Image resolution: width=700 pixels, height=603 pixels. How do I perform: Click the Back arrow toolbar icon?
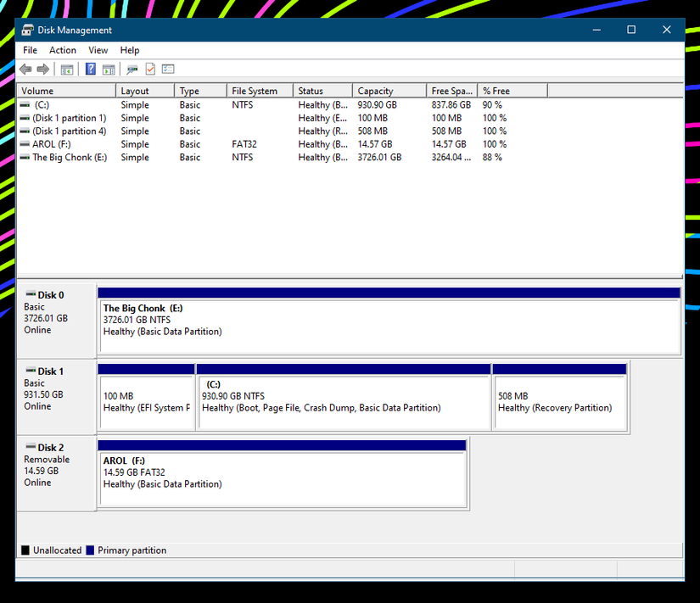(25, 70)
